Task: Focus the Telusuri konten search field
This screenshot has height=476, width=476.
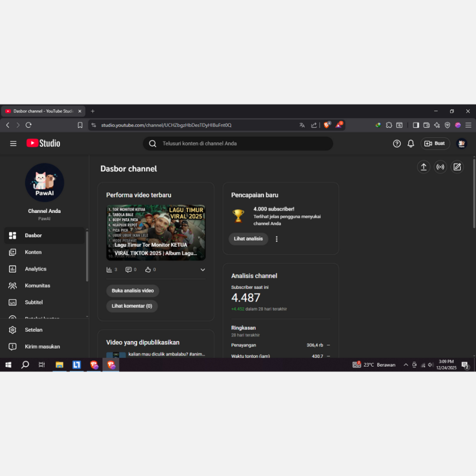Action: click(238, 143)
